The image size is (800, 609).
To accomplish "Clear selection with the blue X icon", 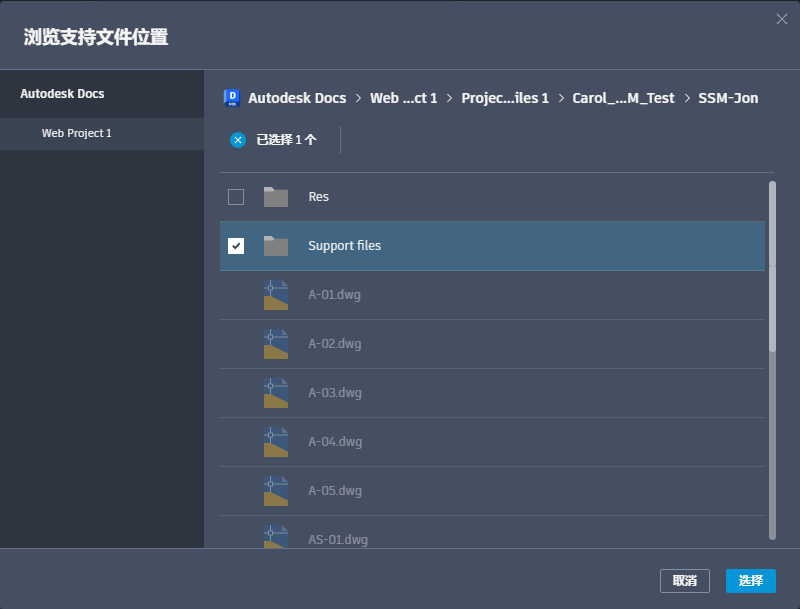I will [238, 140].
